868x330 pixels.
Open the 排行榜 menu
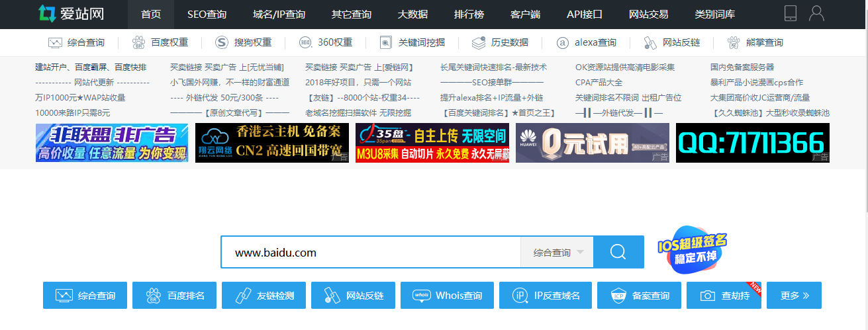click(469, 15)
